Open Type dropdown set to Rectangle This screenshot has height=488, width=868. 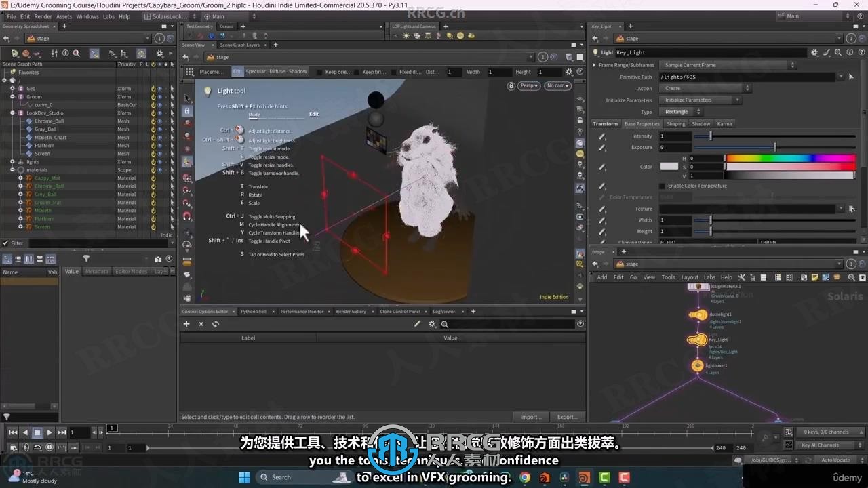coord(680,112)
